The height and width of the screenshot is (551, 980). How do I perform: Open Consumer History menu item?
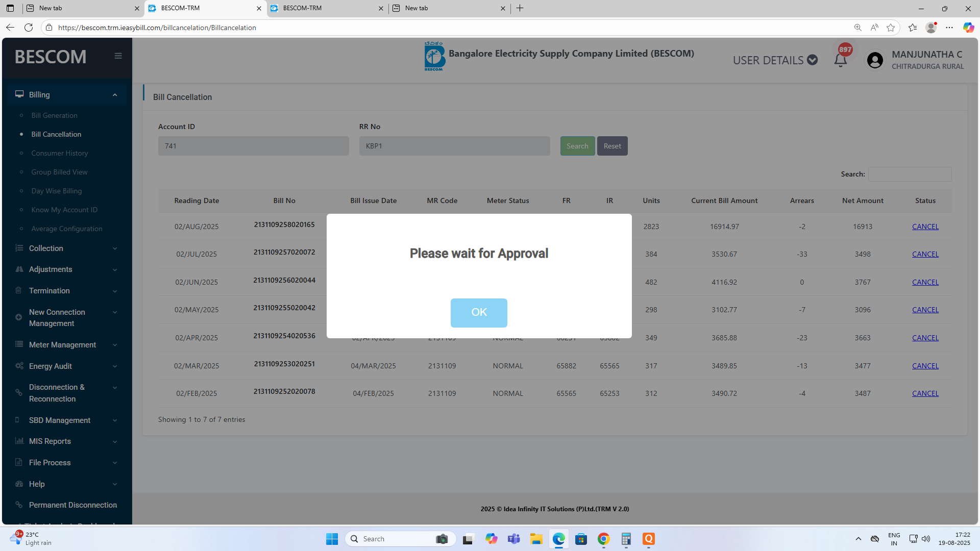pyautogui.click(x=60, y=153)
